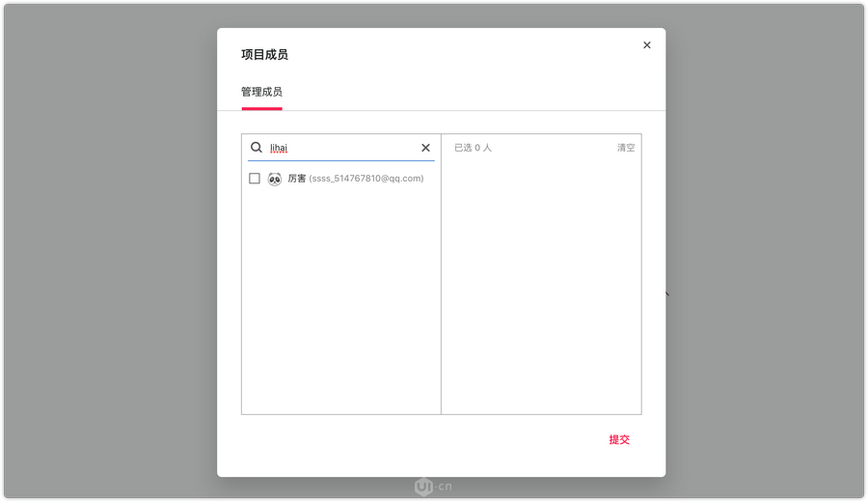Click the 已选 0 人 counter text

473,148
